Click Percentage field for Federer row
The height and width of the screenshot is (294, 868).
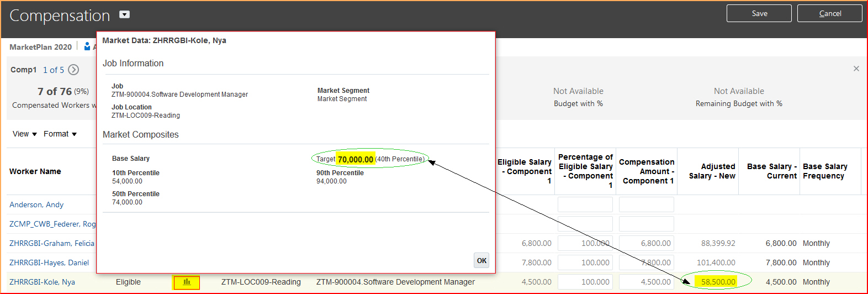pyautogui.click(x=585, y=224)
